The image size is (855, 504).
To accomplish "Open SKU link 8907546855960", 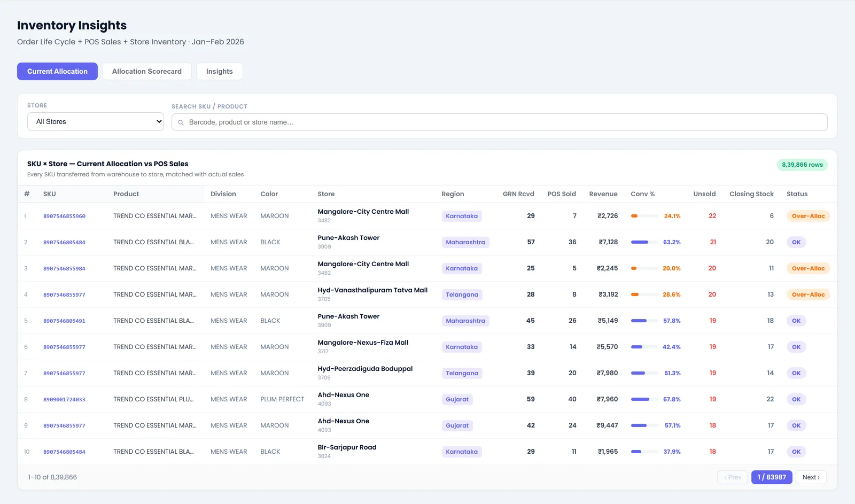I will (64, 216).
